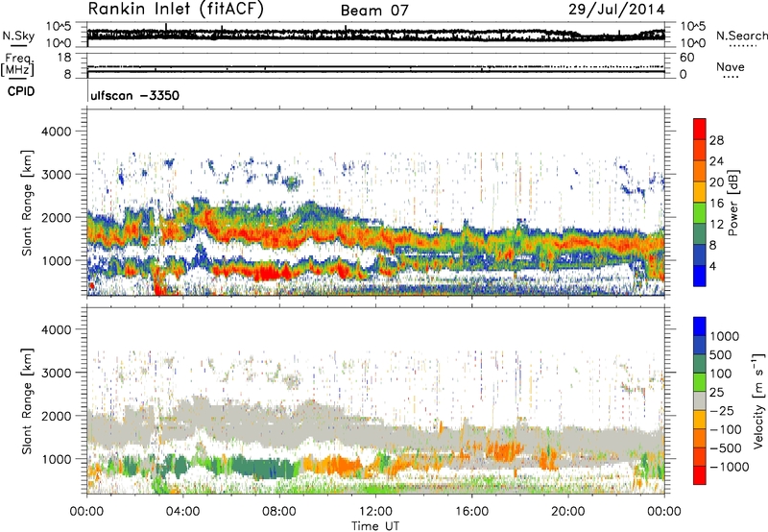Click the '18' tick on frequency axis
Image resolution: width=768 pixels, height=532 pixels.
coord(64,58)
